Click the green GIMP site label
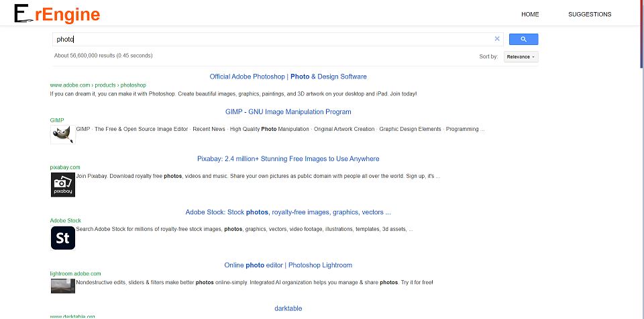Image resolution: width=644 pixels, height=319 pixels. [57, 120]
